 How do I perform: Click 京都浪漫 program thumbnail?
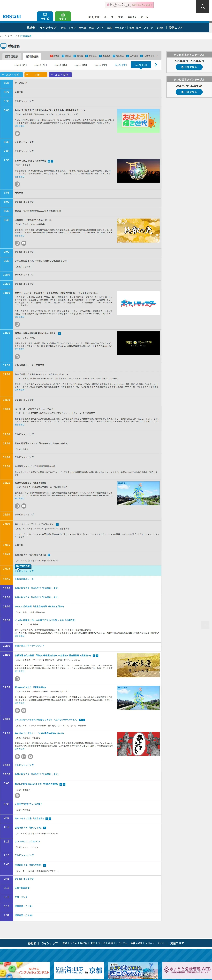(x=138, y=665)
